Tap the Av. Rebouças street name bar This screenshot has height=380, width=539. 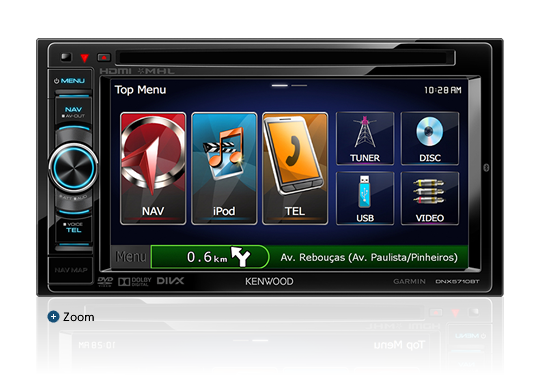[x=369, y=257]
